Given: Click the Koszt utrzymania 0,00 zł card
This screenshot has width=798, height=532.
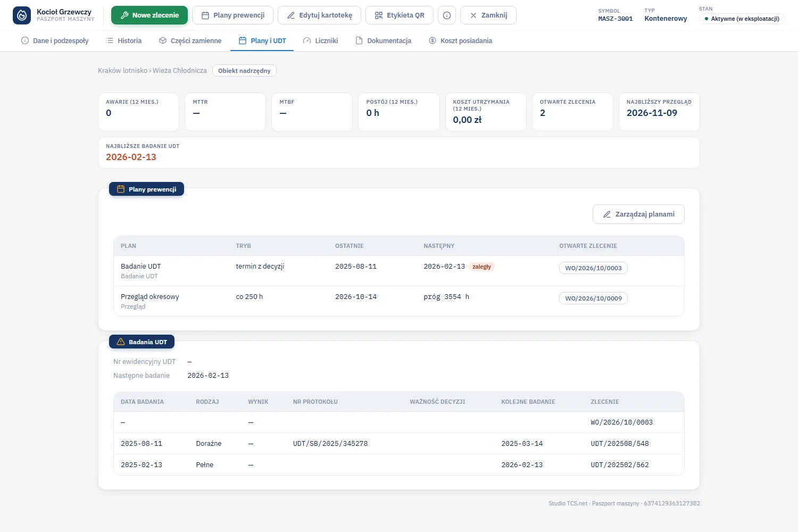Looking at the screenshot, I should 486,112.
